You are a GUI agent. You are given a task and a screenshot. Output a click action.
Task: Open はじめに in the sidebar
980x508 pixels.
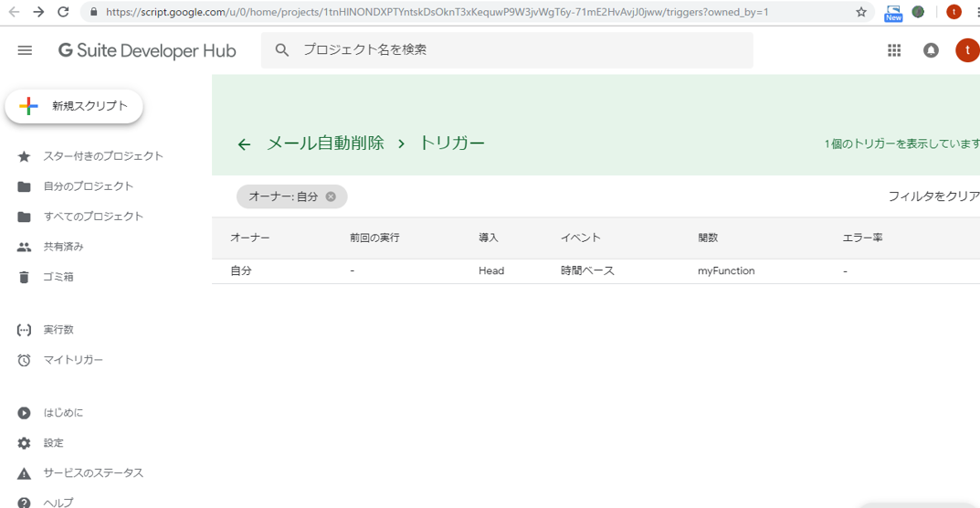click(63, 413)
